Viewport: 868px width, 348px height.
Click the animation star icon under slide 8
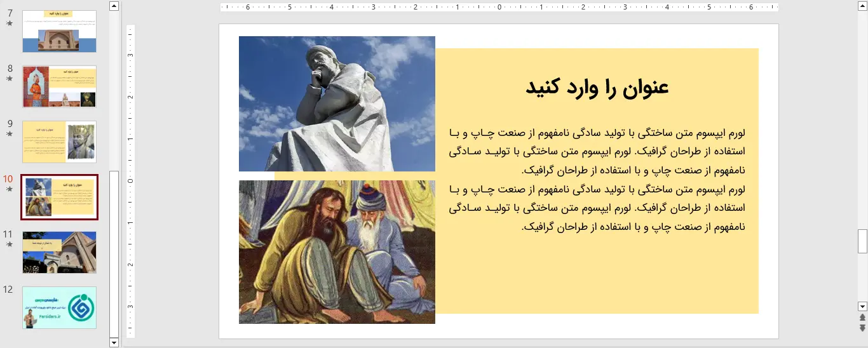pyautogui.click(x=9, y=79)
